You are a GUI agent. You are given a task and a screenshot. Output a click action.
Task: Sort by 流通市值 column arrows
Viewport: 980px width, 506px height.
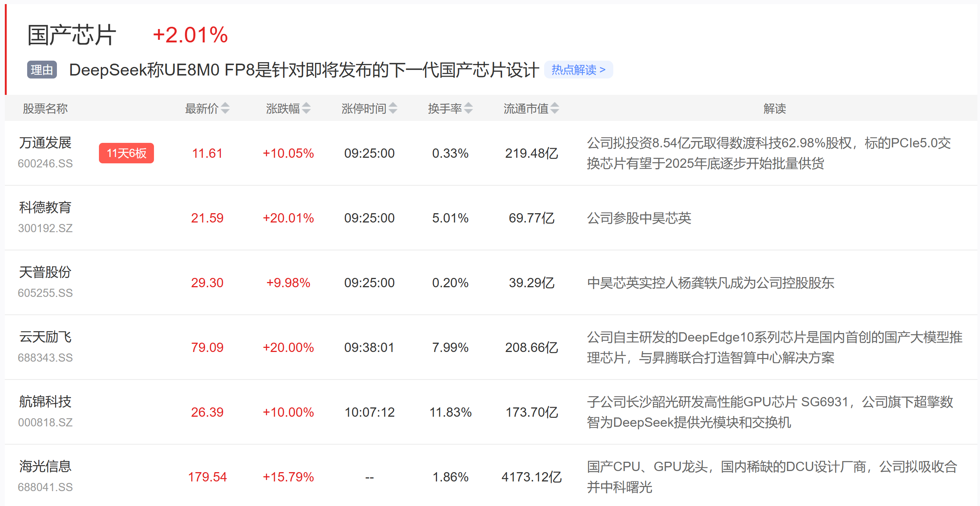(x=555, y=108)
